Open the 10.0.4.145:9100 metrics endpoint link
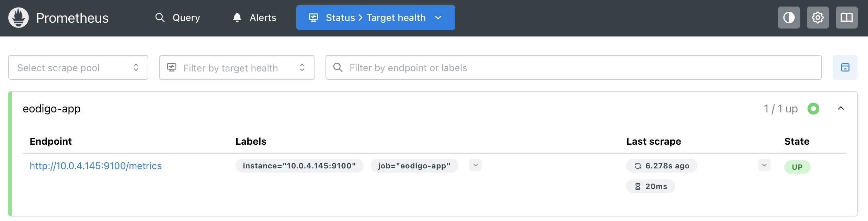Image resolution: width=868 pixels, height=221 pixels. 95,166
